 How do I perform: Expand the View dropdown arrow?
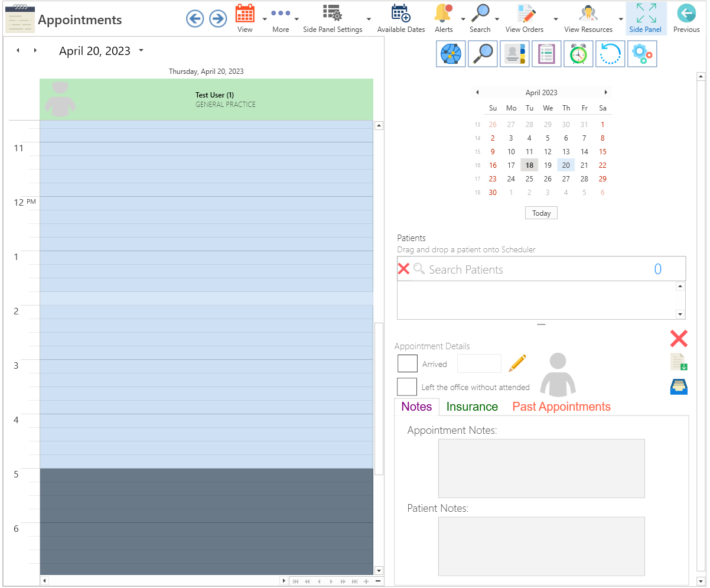pyautogui.click(x=264, y=19)
